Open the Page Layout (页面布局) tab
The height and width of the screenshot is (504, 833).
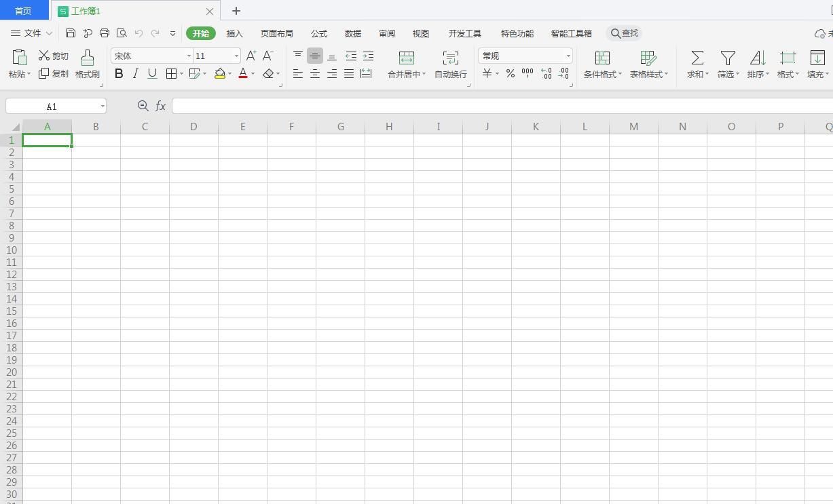pos(277,33)
